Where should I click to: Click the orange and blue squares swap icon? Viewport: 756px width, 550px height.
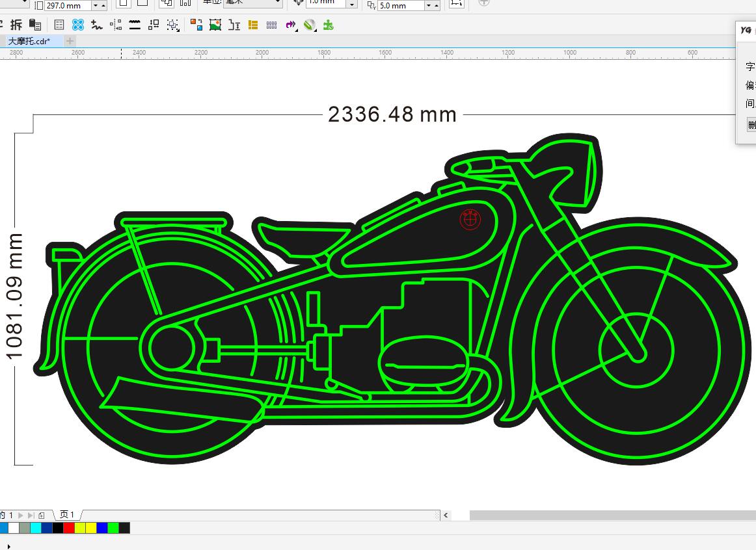click(x=196, y=25)
